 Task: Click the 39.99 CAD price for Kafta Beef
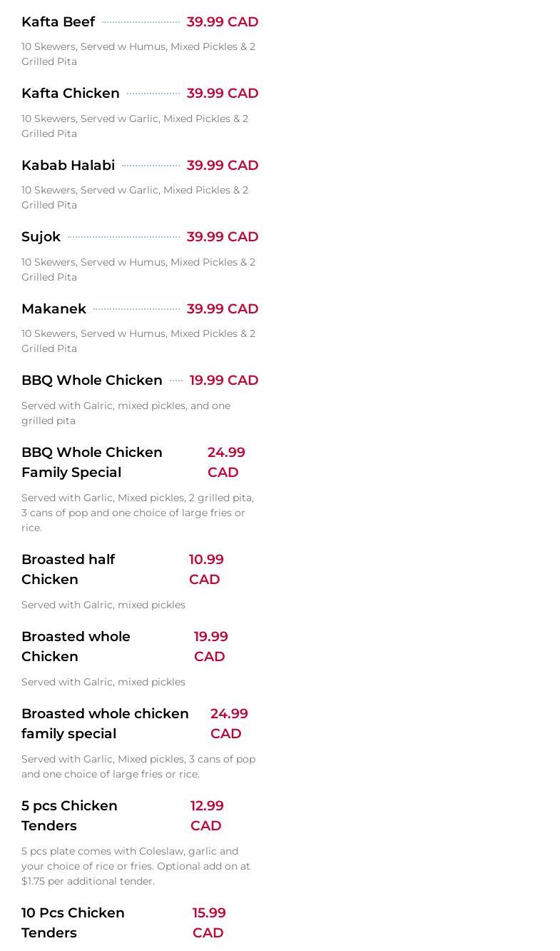coord(223,22)
